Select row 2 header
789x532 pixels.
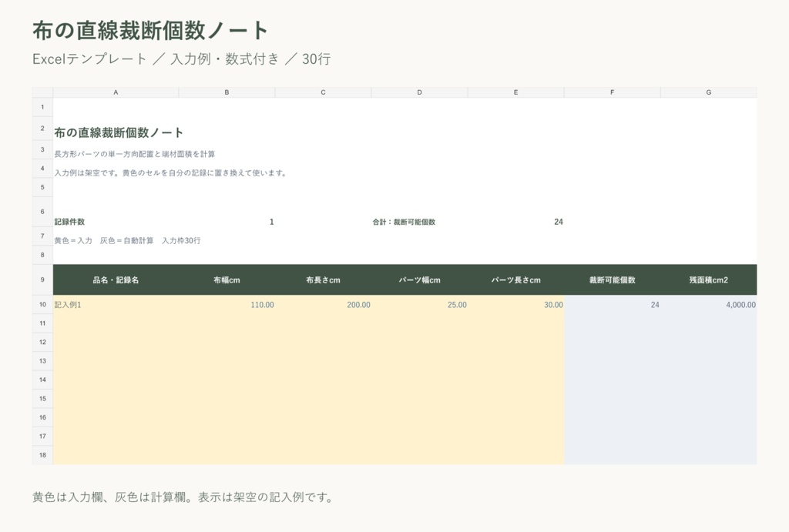[x=43, y=129]
